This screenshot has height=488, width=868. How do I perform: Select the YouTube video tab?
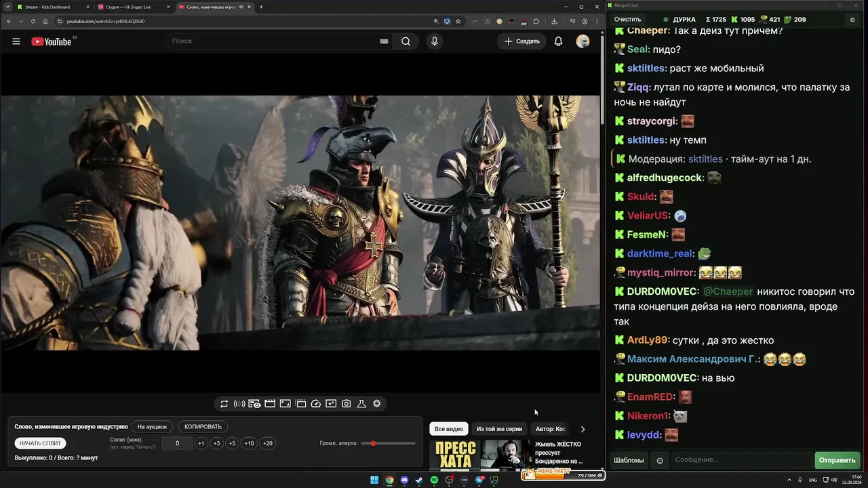[214, 7]
